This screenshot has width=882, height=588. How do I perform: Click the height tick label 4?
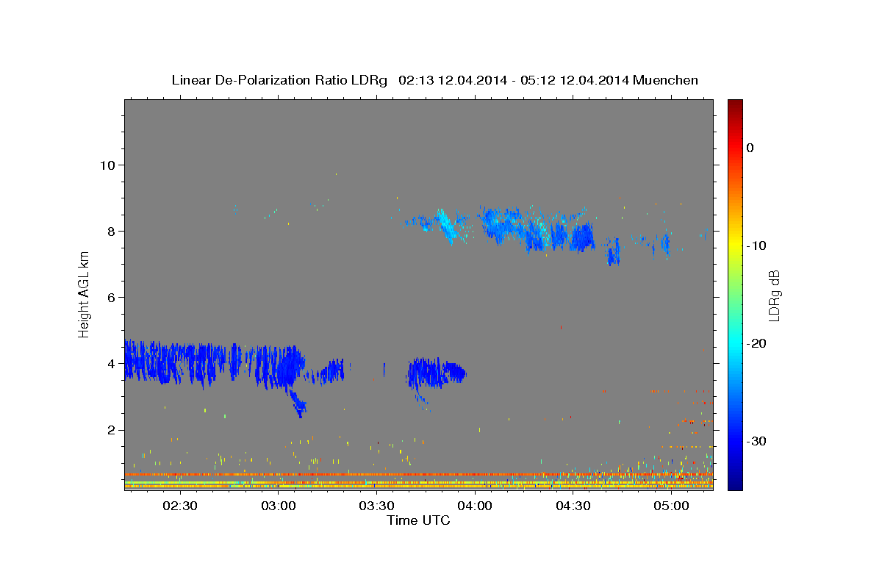coord(111,364)
